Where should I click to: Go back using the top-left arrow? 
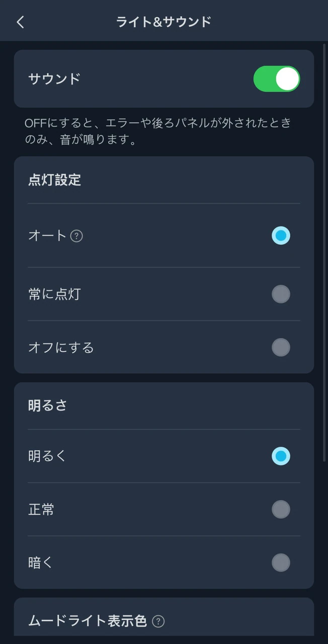point(20,22)
